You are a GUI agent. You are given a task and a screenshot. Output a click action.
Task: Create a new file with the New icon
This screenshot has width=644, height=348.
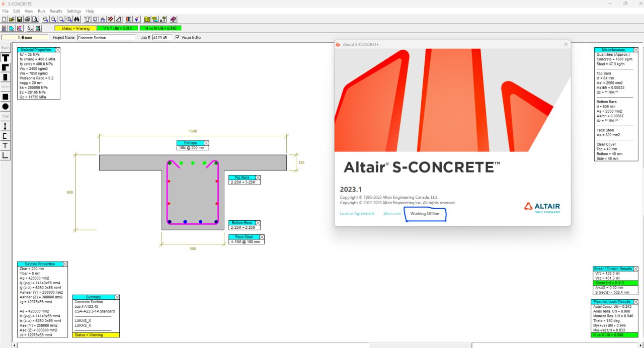pyautogui.click(x=4, y=19)
